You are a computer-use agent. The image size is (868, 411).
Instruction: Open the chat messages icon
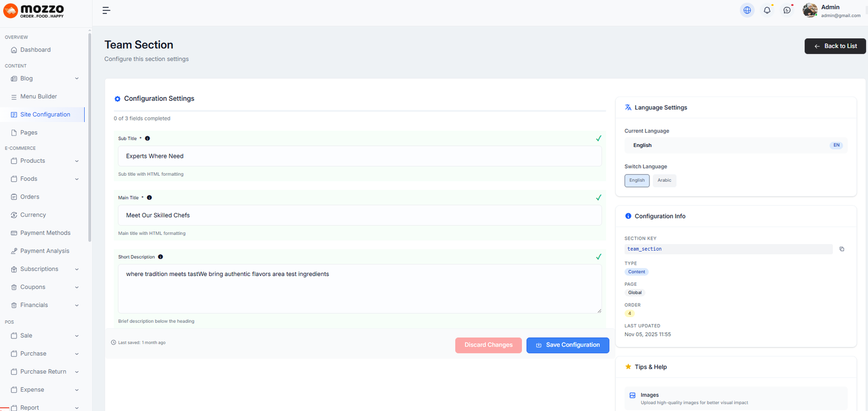pos(787,10)
